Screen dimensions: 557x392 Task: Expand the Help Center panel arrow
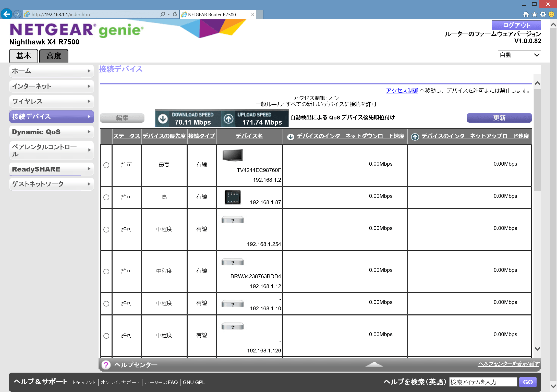coord(374,365)
